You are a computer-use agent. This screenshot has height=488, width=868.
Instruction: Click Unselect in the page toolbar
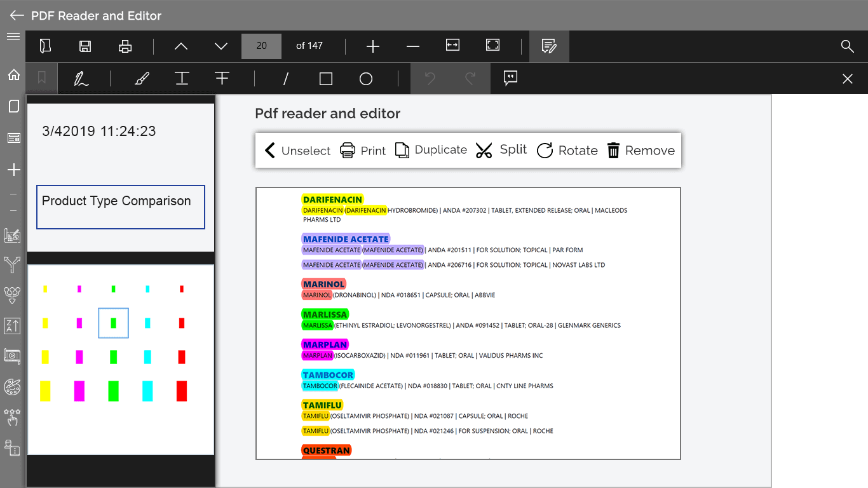(x=297, y=151)
